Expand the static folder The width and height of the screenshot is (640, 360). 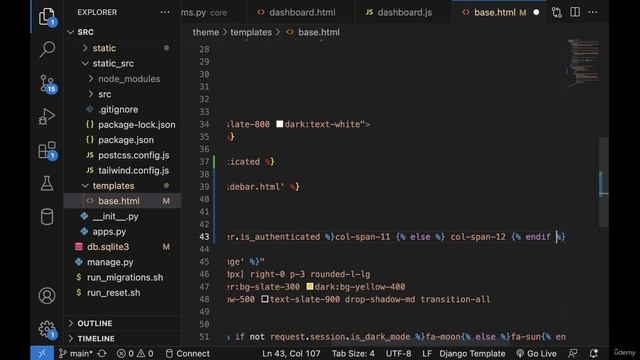point(122,48)
